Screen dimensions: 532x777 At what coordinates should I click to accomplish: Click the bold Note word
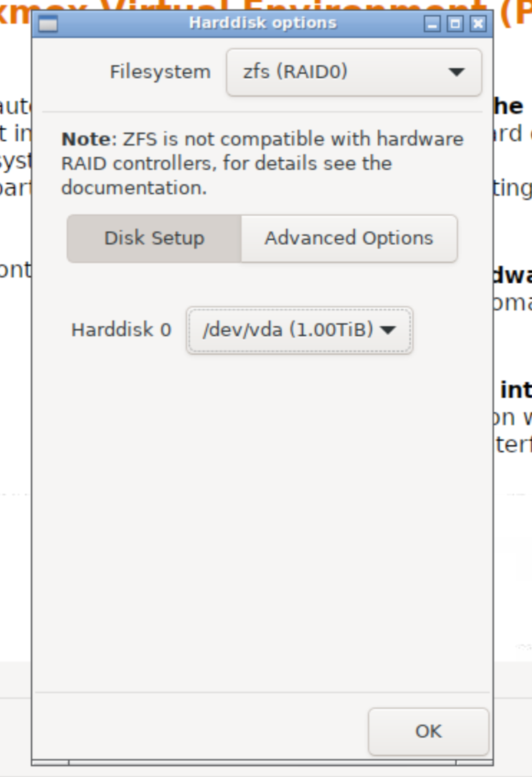[86, 139]
